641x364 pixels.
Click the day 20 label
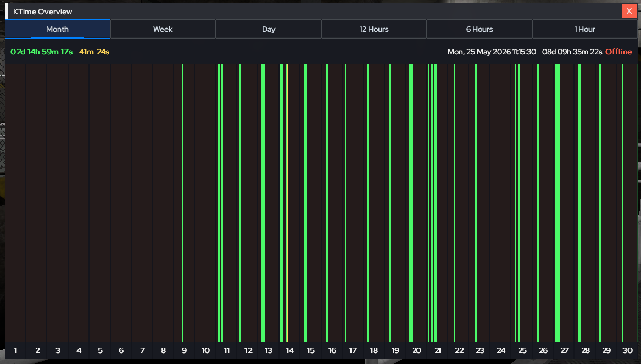(416, 350)
